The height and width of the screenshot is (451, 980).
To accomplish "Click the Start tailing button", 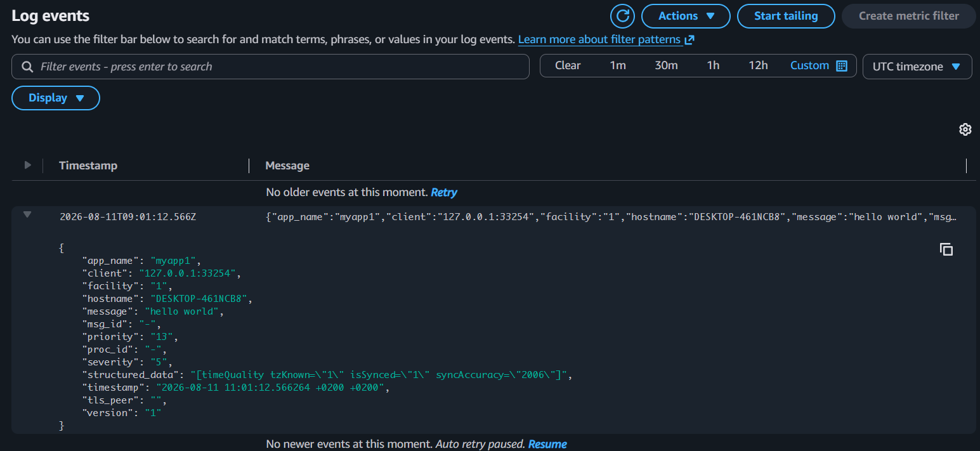I will pos(786,16).
